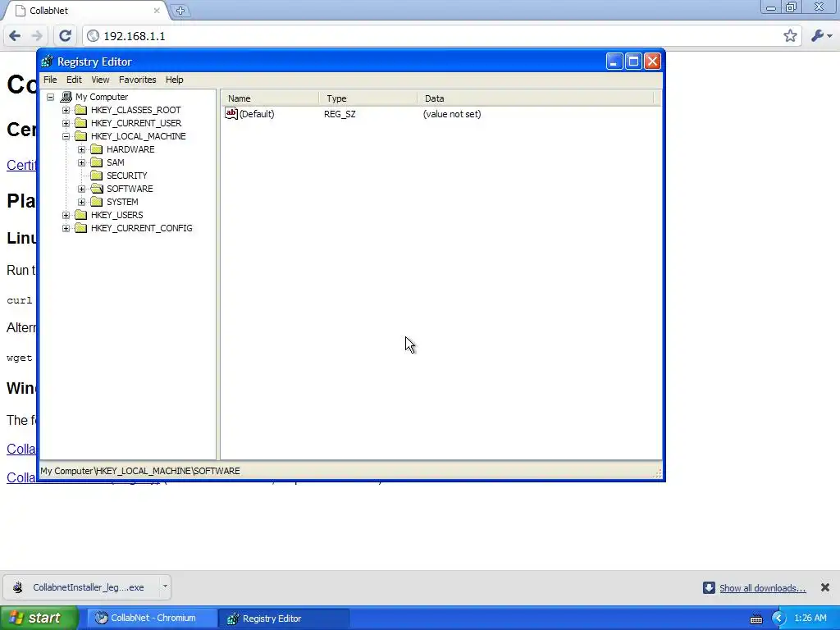The image size is (840, 630).
Task: Click the browser forward arrow
Action: [x=36, y=36]
